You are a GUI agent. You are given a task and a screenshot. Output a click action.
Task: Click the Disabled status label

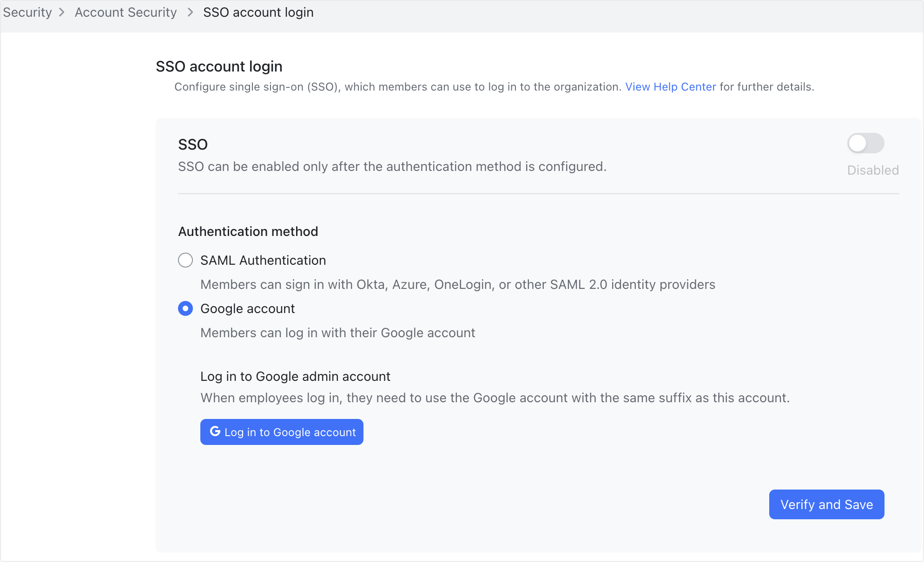click(x=872, y=170)
